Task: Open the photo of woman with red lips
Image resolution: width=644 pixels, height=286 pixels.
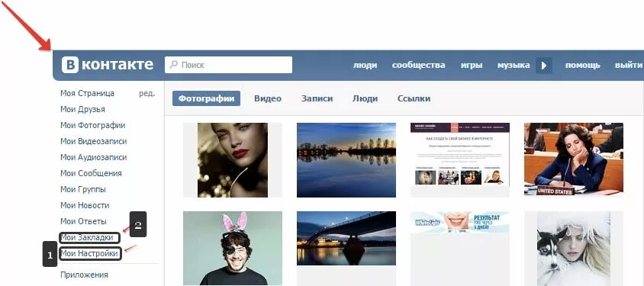Action: point(233,160)
